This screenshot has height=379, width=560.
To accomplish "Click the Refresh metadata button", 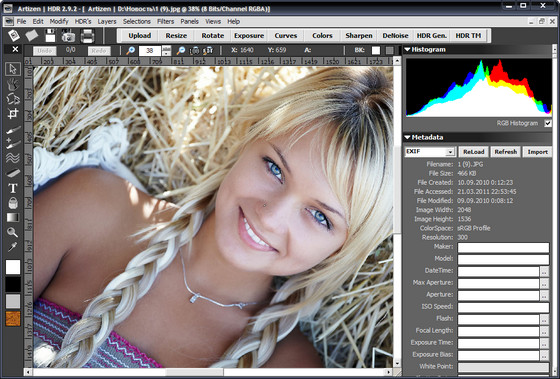I will 506,152.
